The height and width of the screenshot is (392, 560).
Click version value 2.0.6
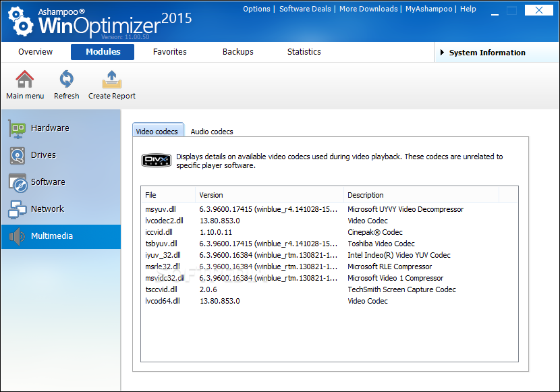point(208,289)
